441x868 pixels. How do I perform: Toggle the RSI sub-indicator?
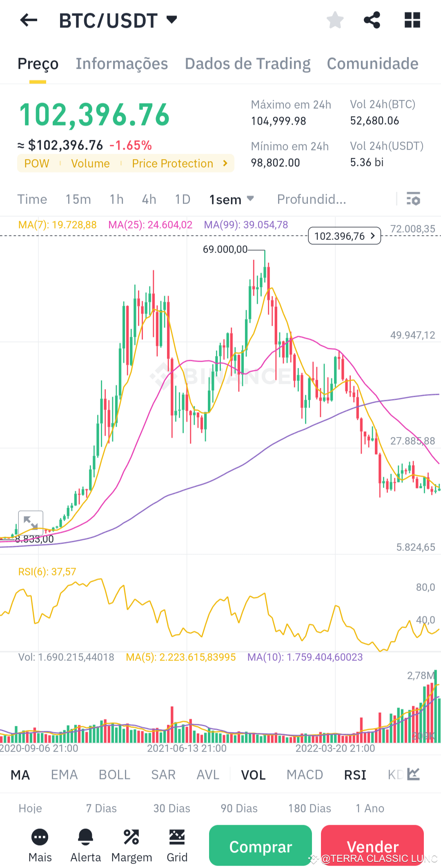[355, 775]
